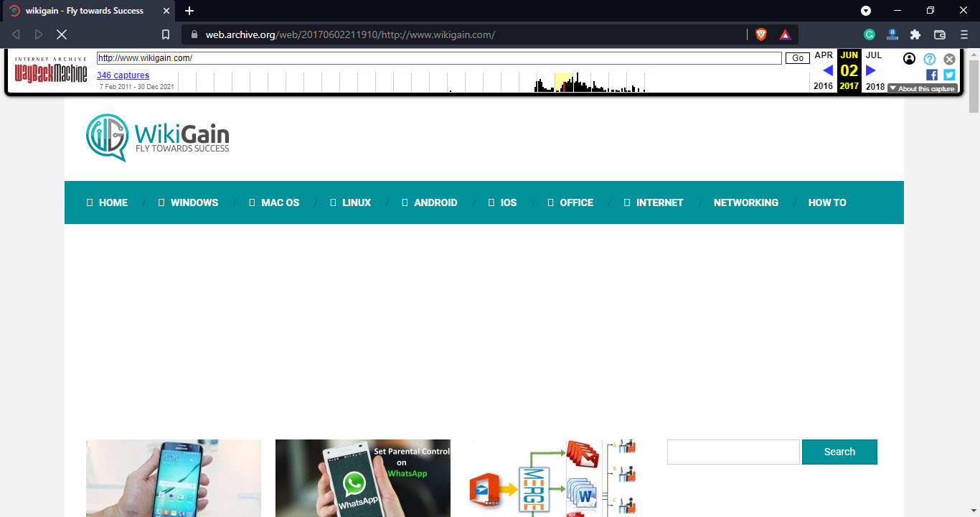The height and width of the screenshot is (517, 980).
Task: Stop page loading with the X button
Action: point(62,34)
